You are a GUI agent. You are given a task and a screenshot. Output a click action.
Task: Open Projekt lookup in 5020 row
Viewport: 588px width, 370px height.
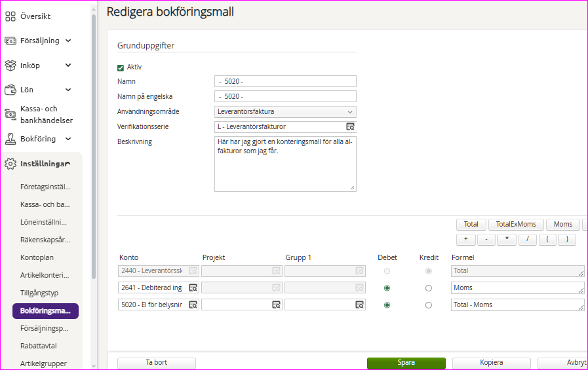coord(277,305)
